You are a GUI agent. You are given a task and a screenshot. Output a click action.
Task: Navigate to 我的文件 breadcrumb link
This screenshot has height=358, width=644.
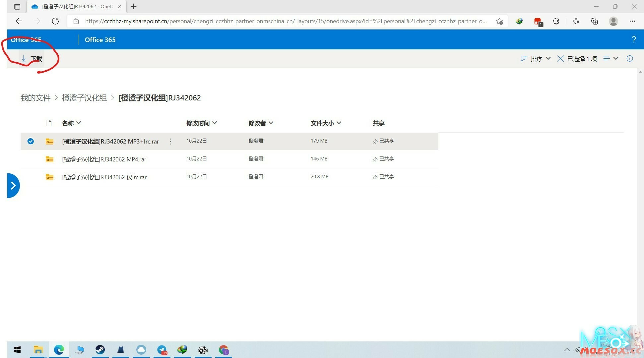(x=35, y=98)
